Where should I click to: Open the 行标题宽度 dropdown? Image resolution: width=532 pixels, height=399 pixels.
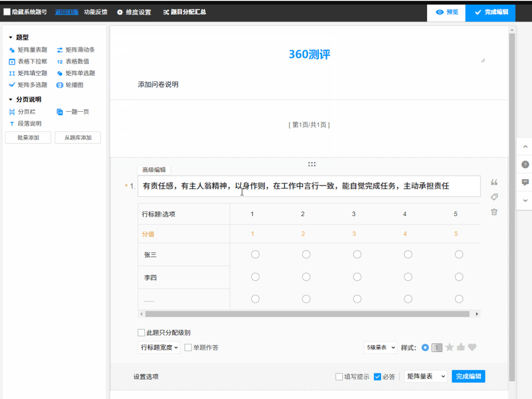(159, 347)
